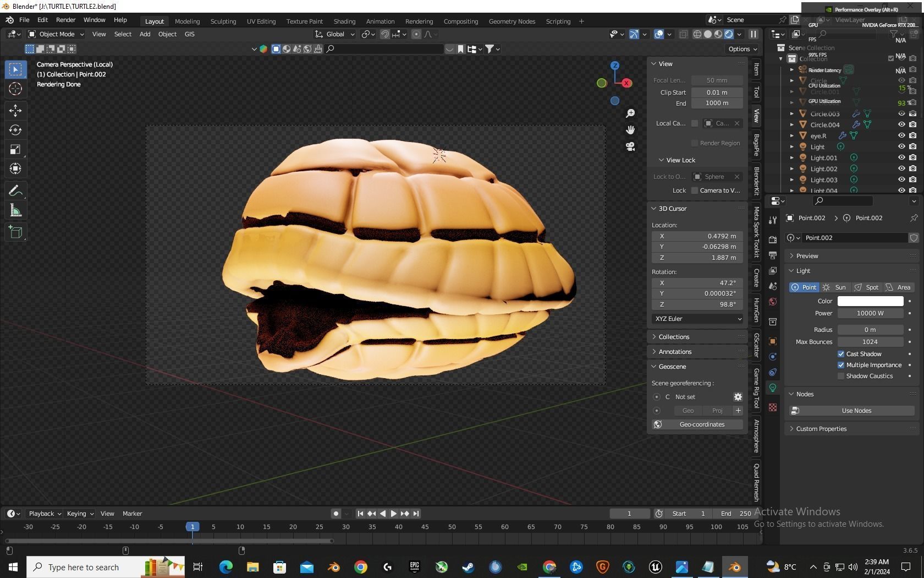Click the light Color swatch
The width and height of the screenshot is (924, 578).
870,301
